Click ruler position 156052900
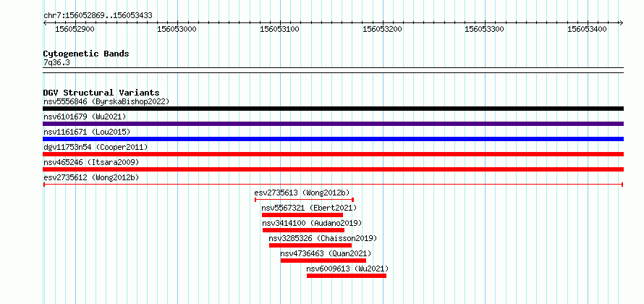Screen dimensions: 644x304 pyautogui.click(x=75, y=29)
